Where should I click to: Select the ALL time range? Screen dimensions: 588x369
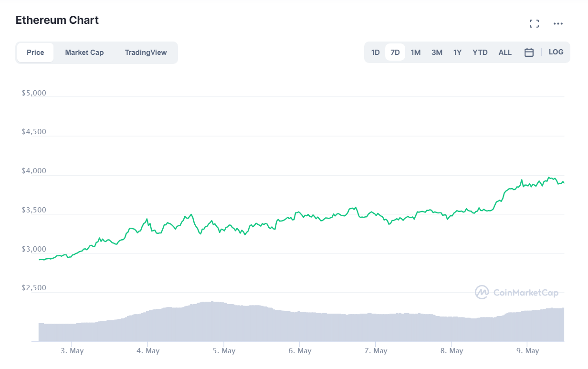click(505, 53)
